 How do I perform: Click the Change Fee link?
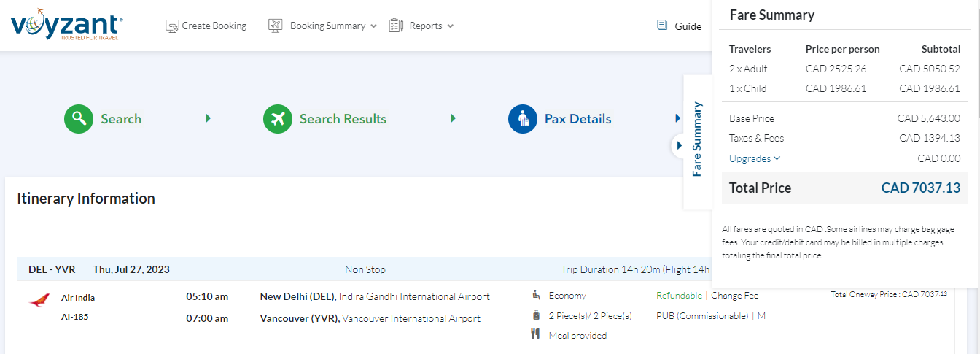[734, 296]
